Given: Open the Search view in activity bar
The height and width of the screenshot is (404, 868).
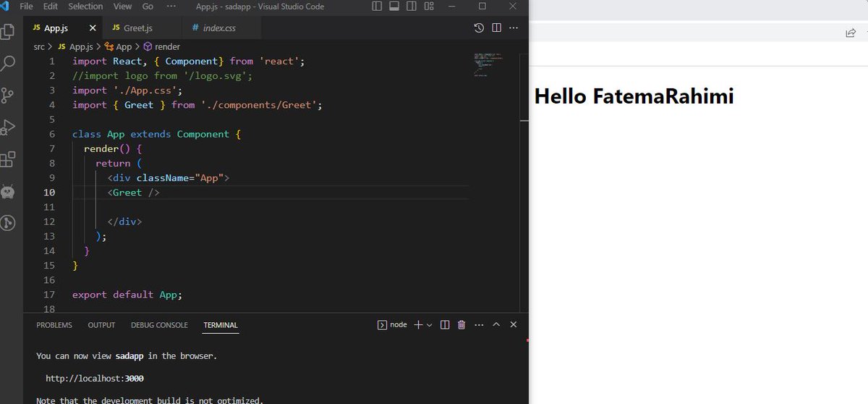Looking at the screenshot, I should 8,63.
